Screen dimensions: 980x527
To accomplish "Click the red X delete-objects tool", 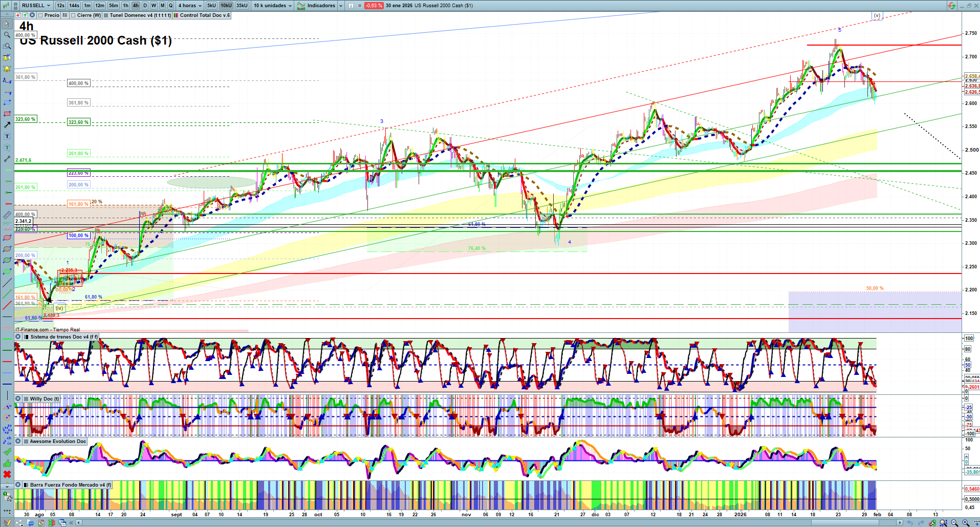I will [x=7, y=474].
